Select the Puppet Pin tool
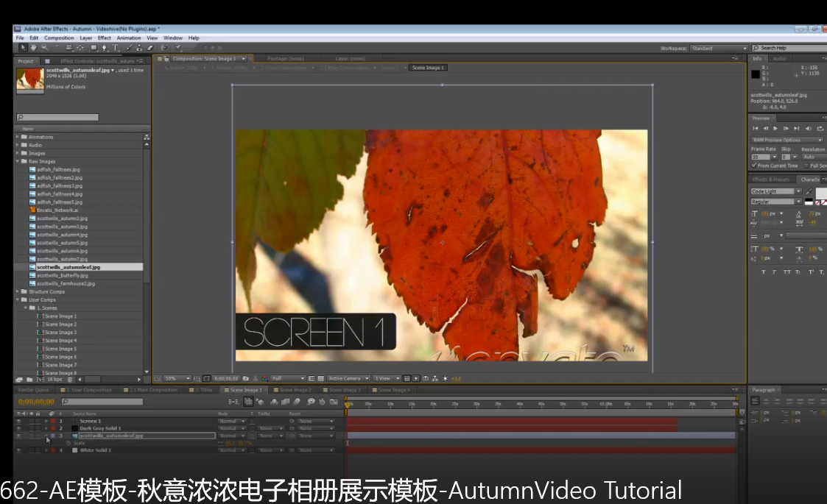 click(x=178, y=47)
